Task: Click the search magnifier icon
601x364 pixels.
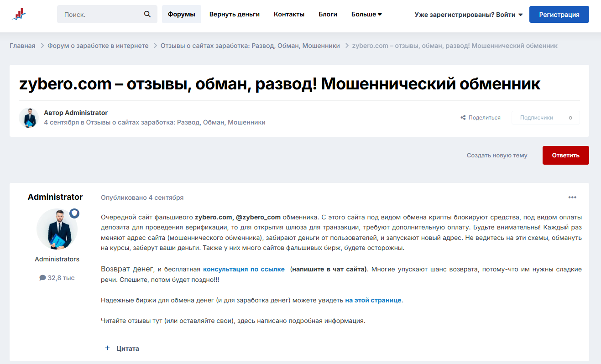Action: [147, 14]
